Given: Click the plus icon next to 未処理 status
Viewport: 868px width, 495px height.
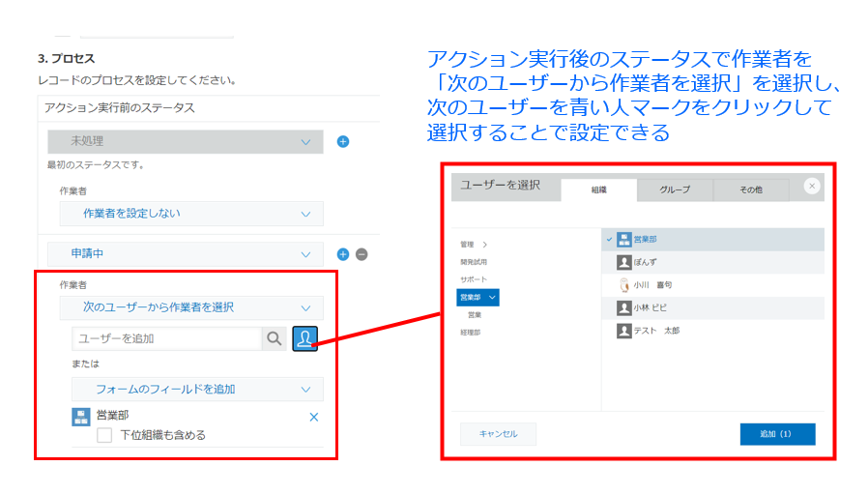Looking at the screenshot, I should point(343,142).
